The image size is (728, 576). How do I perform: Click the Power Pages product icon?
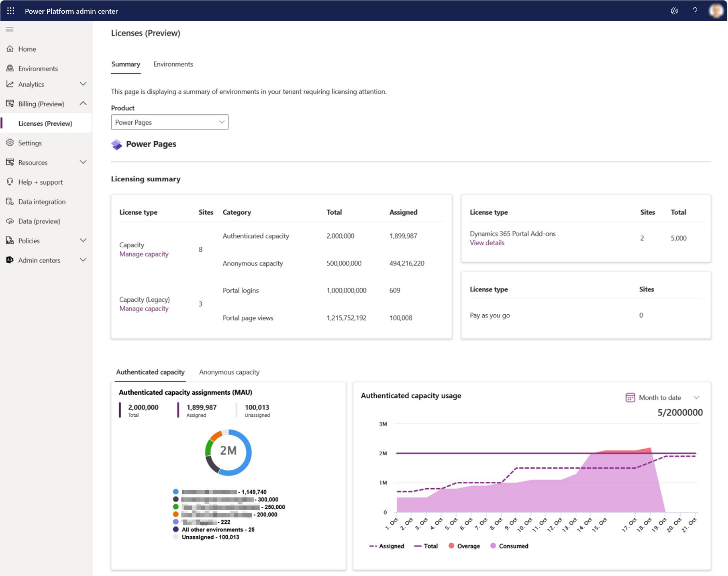click(116, 143)
